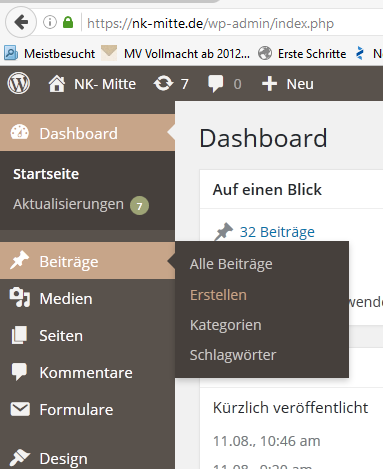
Task: Open Kategorien in the Beiträge submenu
Action: pos(226,325)
